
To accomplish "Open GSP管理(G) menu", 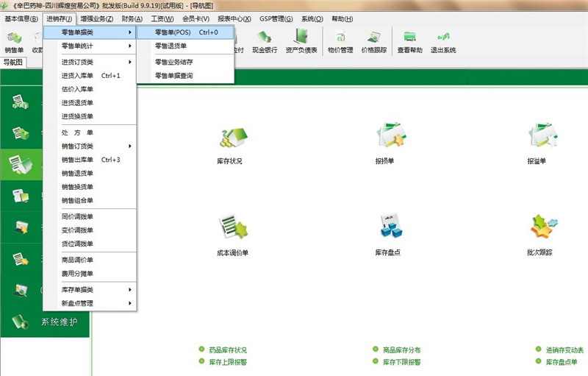I will tap(276, 18).
